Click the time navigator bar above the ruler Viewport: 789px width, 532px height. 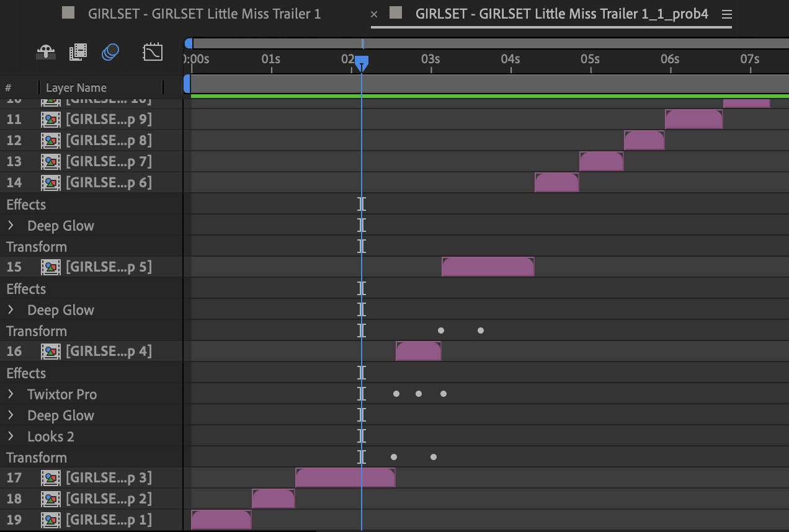pyautogui.click(x=484, y=42)
